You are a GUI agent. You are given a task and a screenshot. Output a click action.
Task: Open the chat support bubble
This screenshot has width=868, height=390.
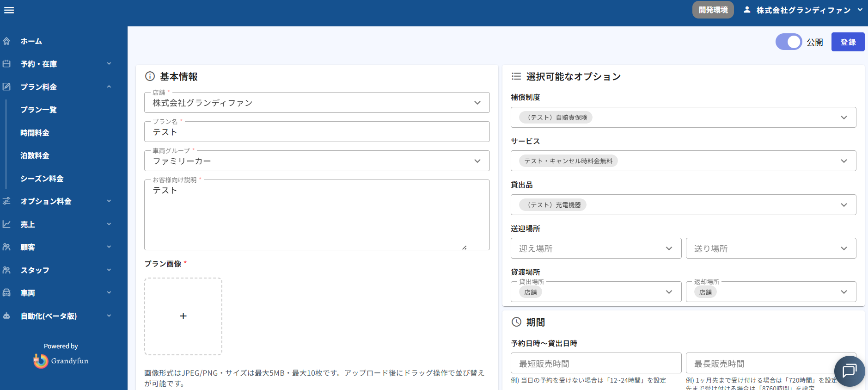[x=849, y=371]
